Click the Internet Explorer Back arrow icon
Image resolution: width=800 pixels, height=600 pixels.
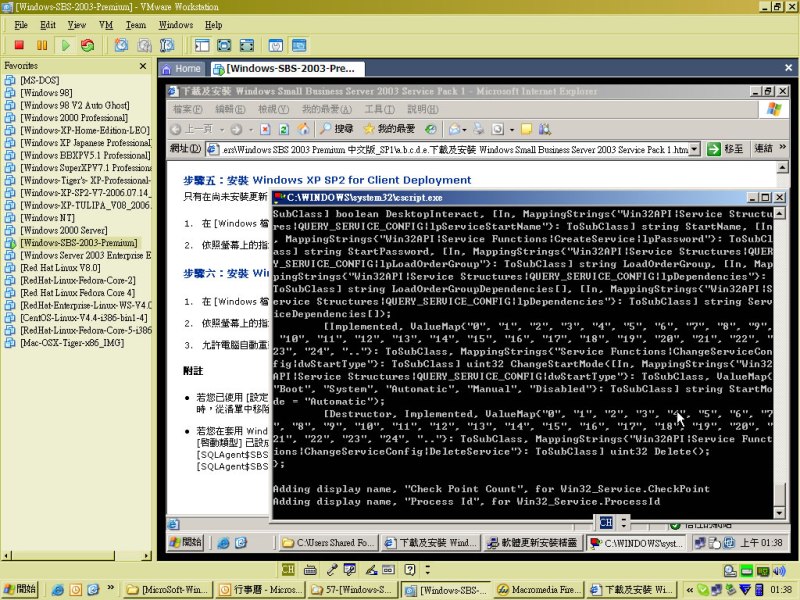coord(176,129)
